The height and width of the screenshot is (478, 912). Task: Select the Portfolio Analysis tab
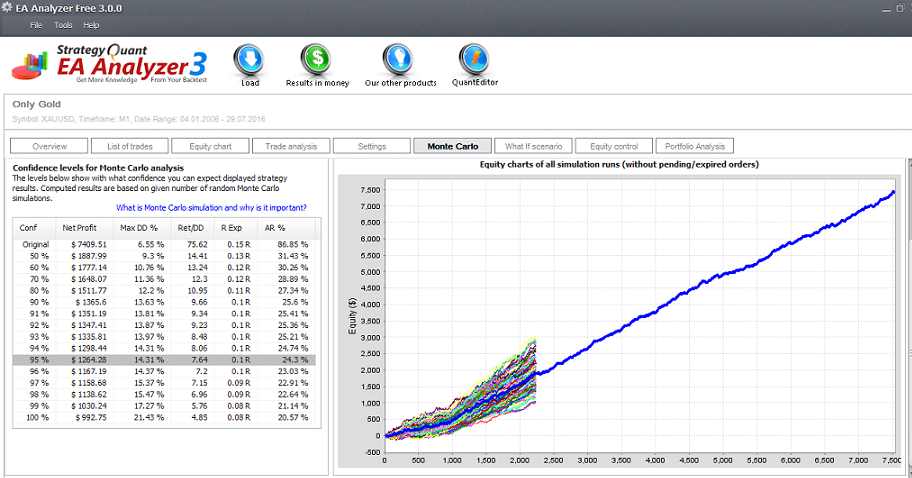click(695, 146)
